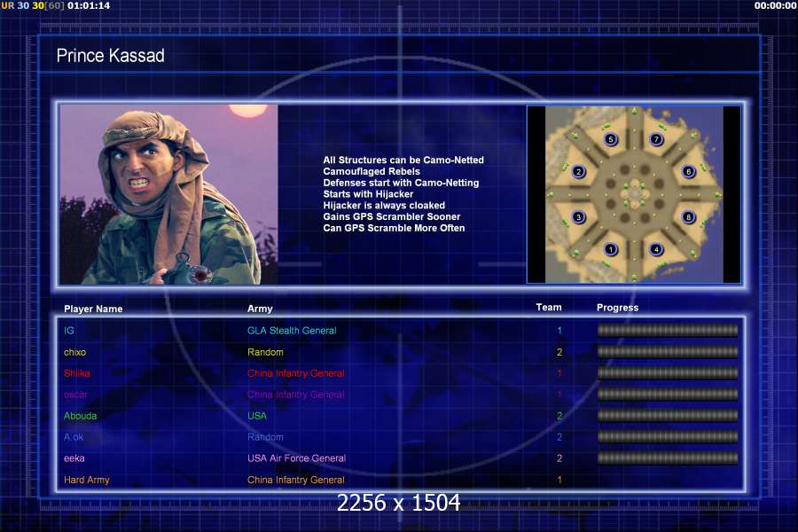Click 'Camouflaged Rebels' ability line
The width and height of the screenshot is (798, 532).
click(372, 171)
